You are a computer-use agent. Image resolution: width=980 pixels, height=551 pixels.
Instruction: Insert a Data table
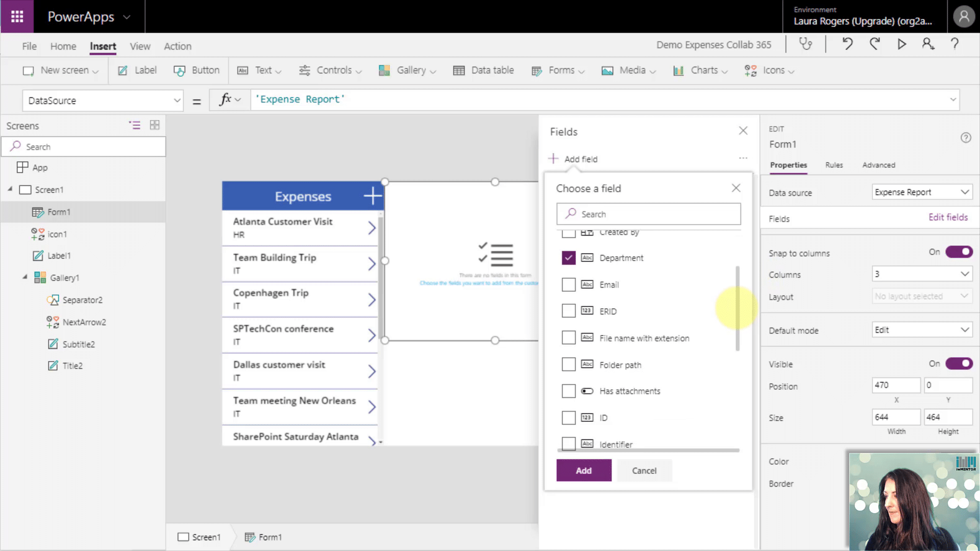[x=483, y=70]
